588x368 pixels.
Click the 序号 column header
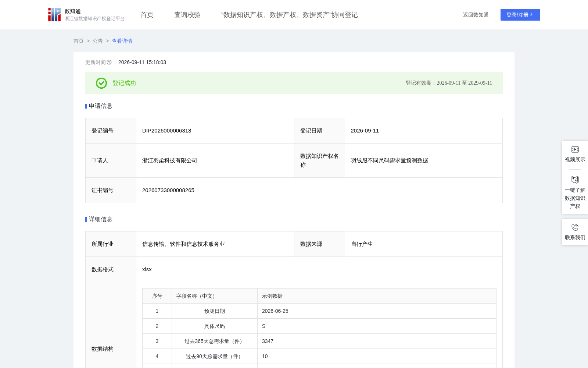pyautogui.click(x=157, y=296)
